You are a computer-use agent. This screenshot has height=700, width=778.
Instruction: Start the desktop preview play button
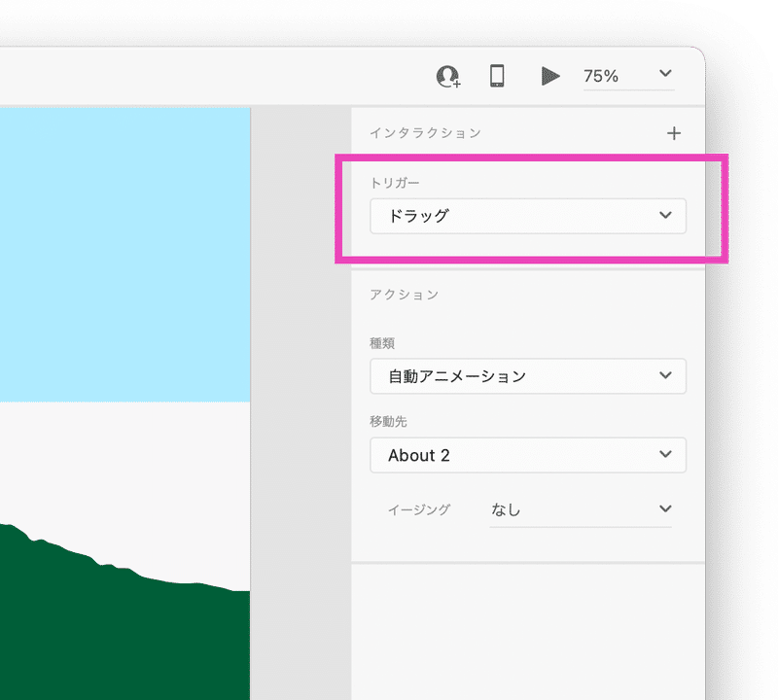tap(550, 76)
